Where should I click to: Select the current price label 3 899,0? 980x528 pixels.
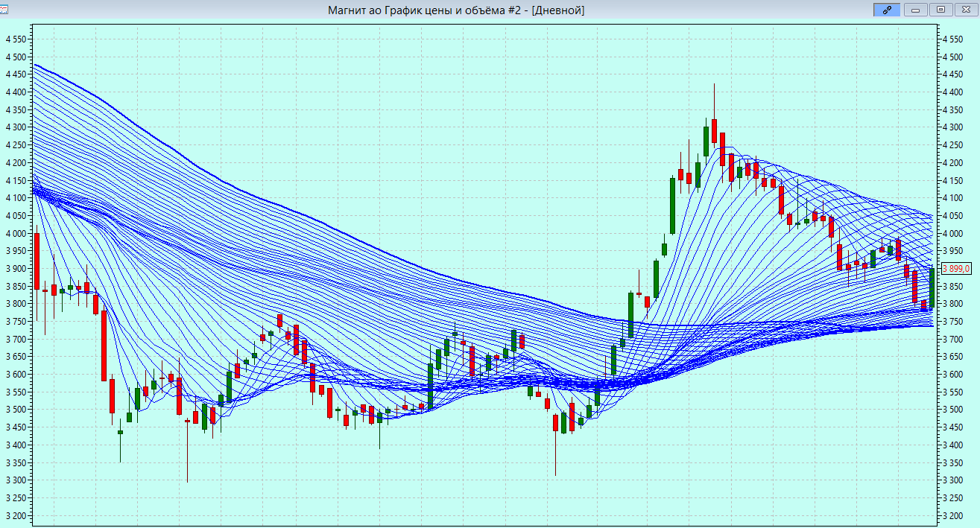pos(956,269)
